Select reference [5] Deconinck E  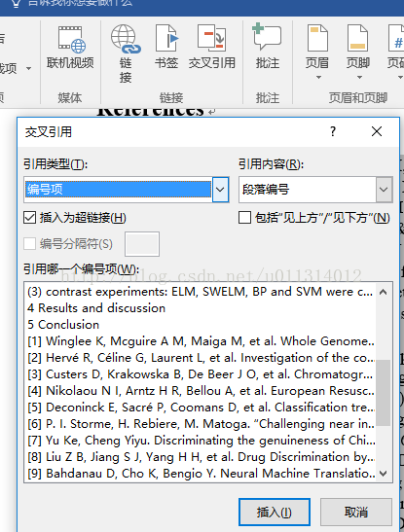click(201, 408)
